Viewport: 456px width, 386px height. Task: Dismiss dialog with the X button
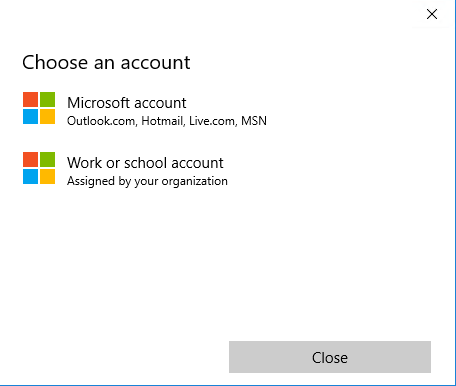point(432,14)
